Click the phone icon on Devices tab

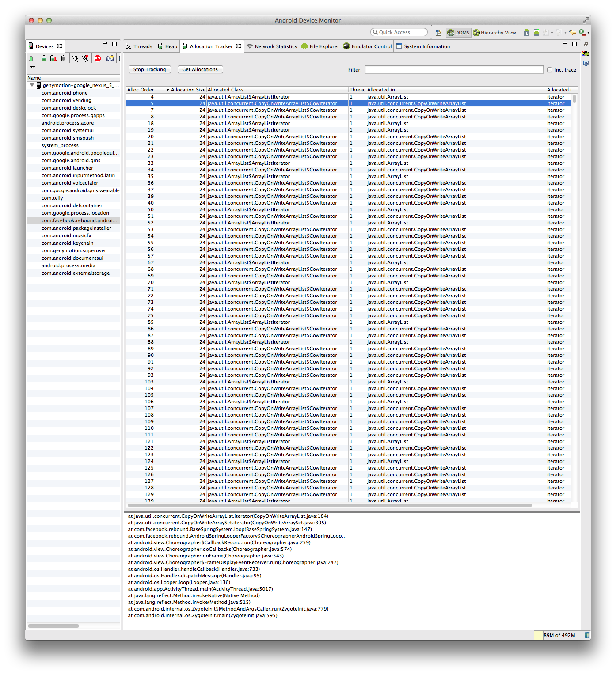[30, 46]
